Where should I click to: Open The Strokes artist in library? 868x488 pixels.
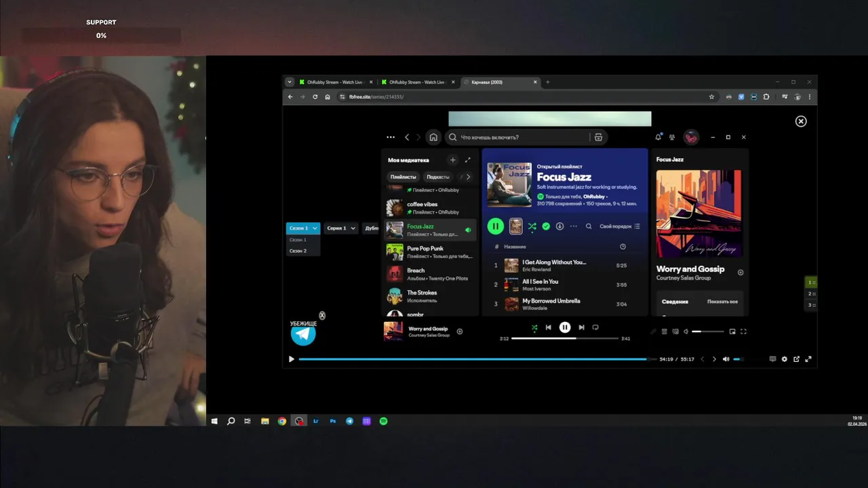tap(429, 296)
